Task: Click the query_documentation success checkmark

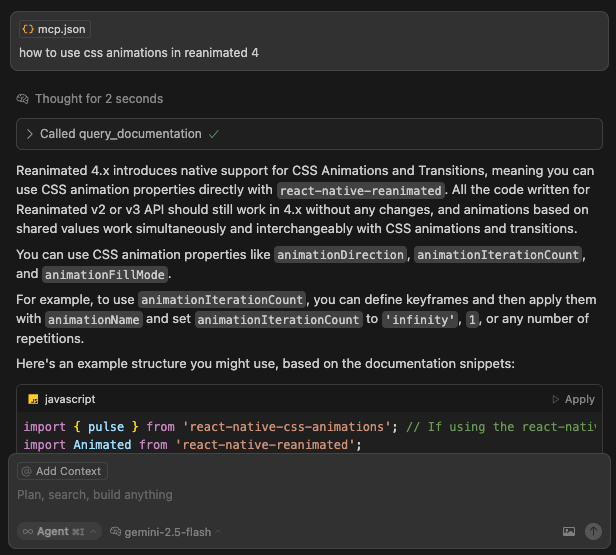Action: point(214,134)
